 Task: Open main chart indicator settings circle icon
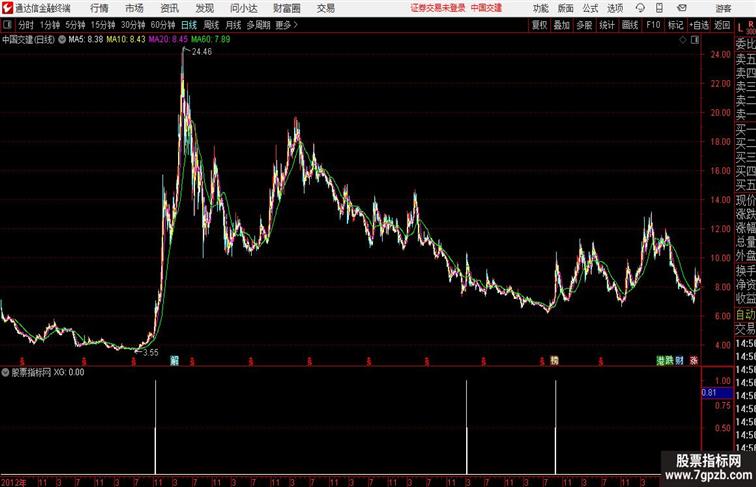62,40
